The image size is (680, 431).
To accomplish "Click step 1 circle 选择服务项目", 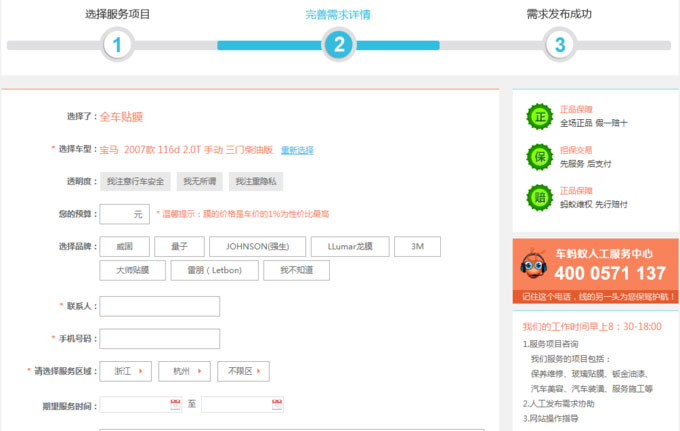I will [x=117, y=45].
